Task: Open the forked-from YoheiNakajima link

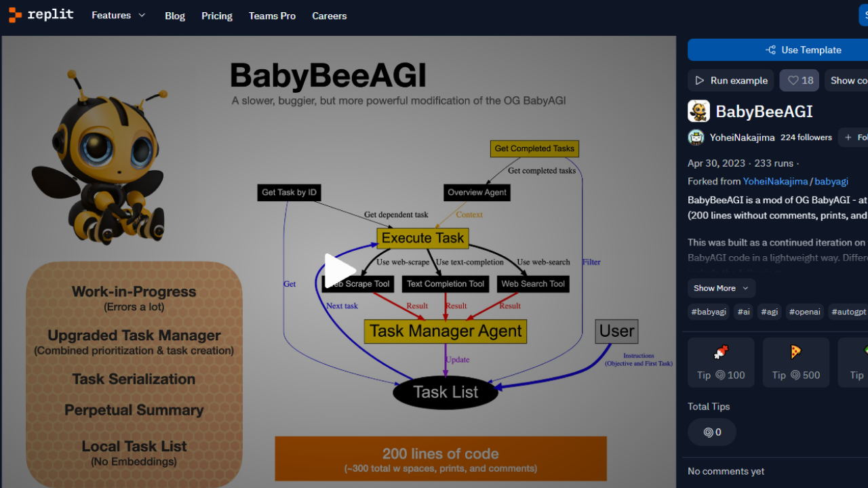Action: coord(775,181)
